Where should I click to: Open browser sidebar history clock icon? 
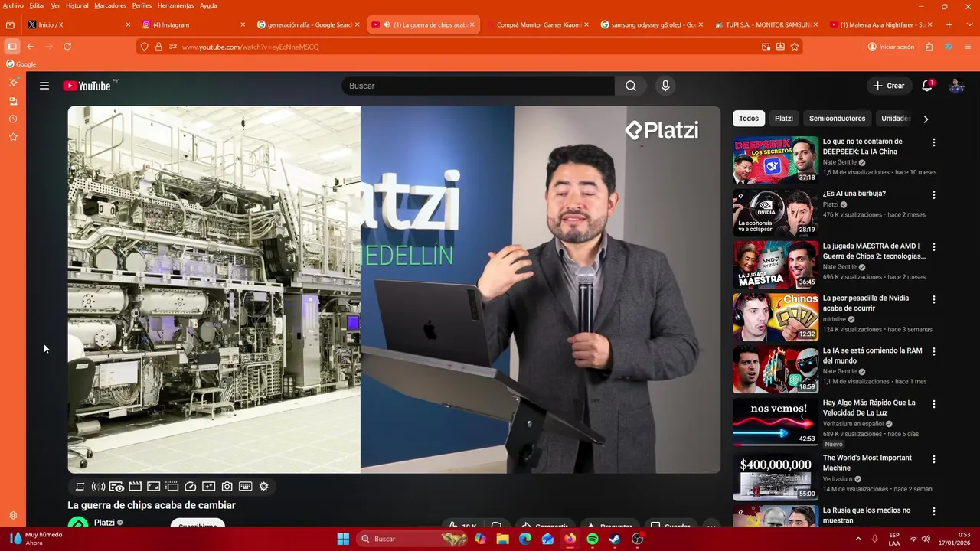point(13,119)
